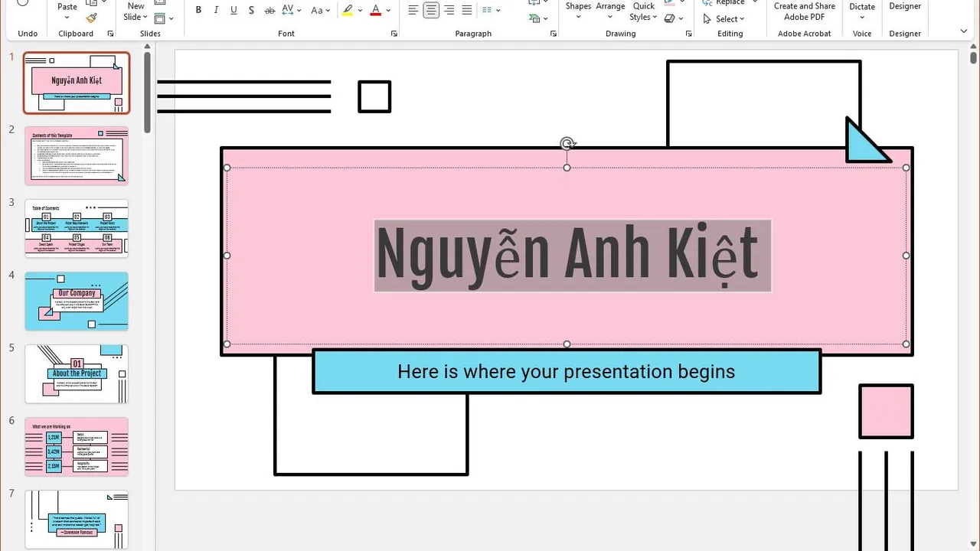Apply text shadow effect

(x=251, y=11)
